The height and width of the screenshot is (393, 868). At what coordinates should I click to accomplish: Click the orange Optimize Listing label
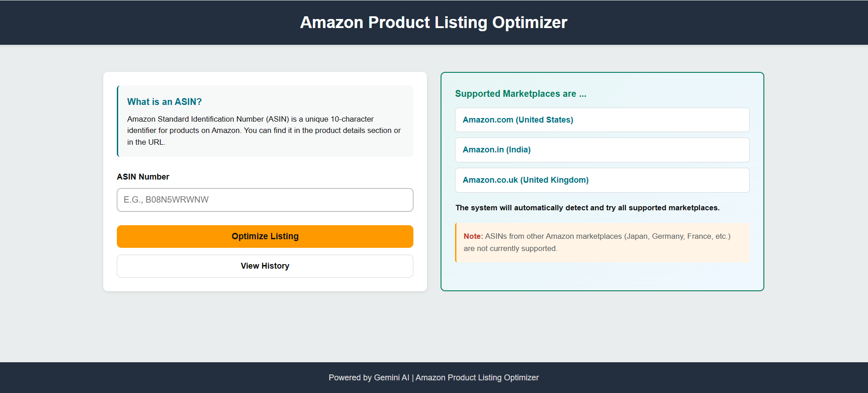coord(265,236)
